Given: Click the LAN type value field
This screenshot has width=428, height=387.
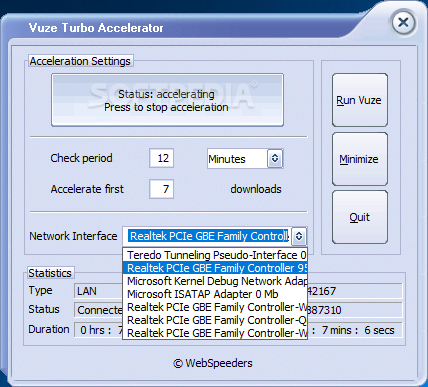Looking at the screenshot, I should [x=98, y=291].
